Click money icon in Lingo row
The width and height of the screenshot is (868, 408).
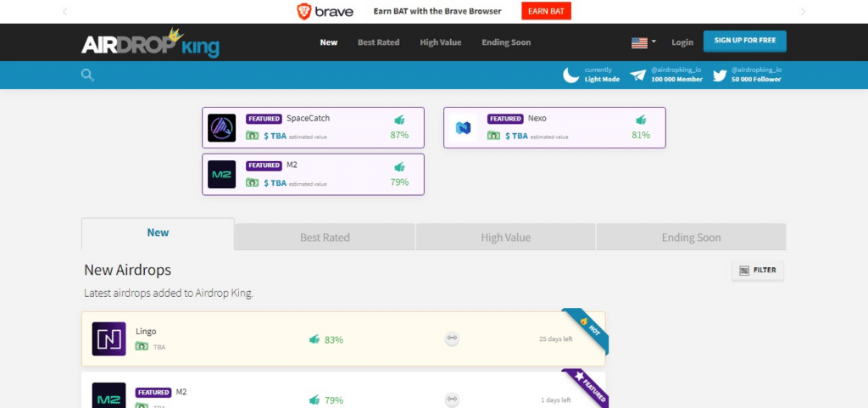tap(142, 347)
